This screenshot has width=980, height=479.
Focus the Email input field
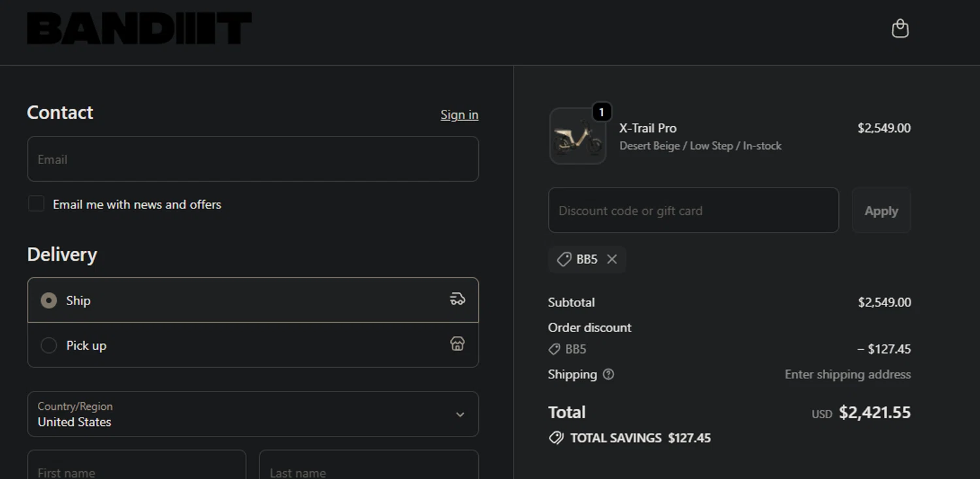[253, 159]
